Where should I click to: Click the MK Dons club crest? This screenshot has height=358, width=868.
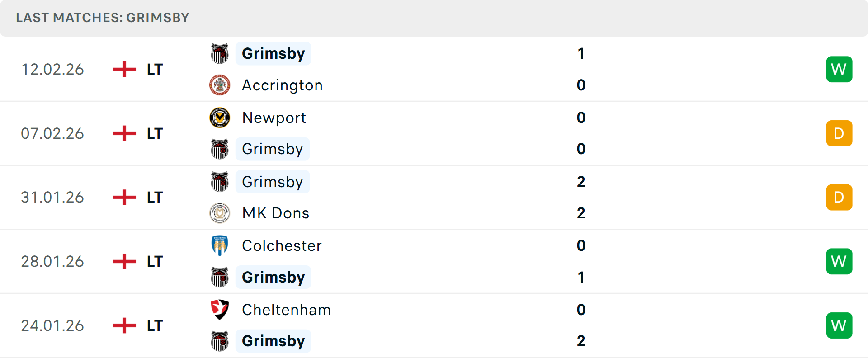pyautogui.click(x=220, y=213)
